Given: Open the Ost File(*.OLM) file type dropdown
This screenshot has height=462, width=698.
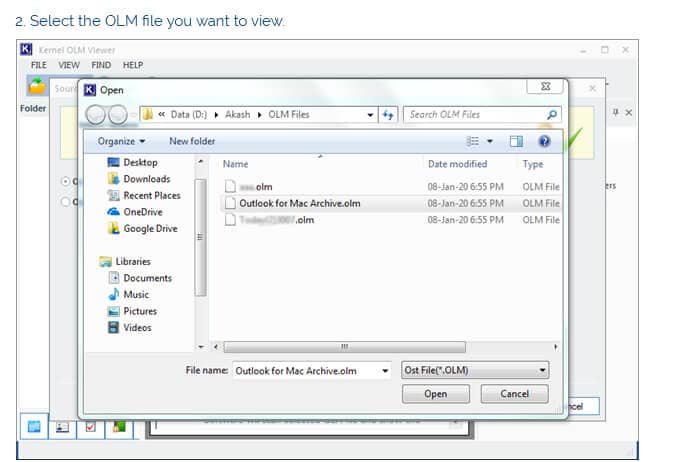Looking at the screenshot, I should 475,370.
